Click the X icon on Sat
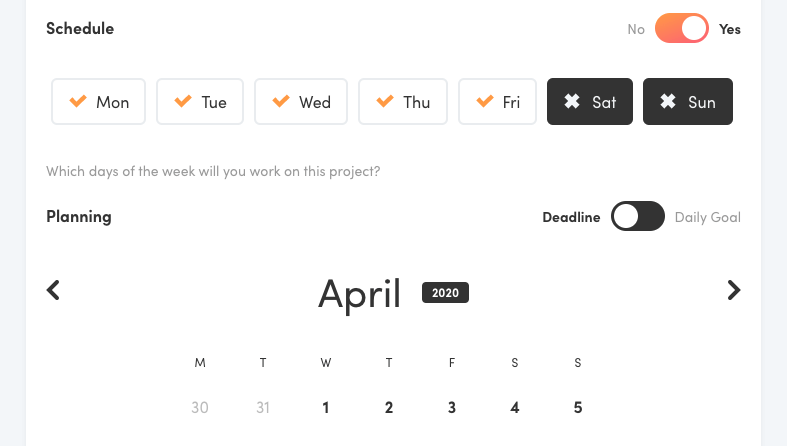787x446 pixels. pos(572,101)
